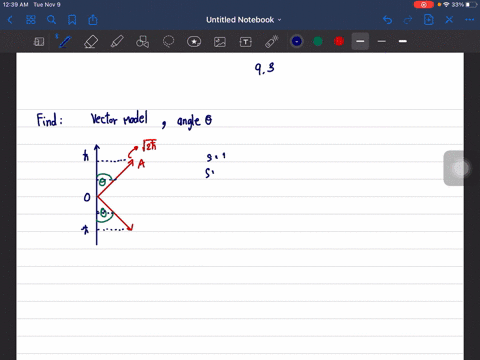Tap the red screen recording indicator
480x360 pixels.
[423, 5]
